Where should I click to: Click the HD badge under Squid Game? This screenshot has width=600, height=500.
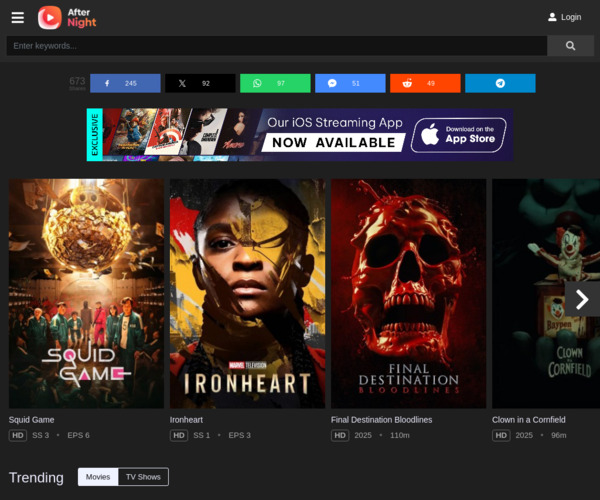pos(18,435)
